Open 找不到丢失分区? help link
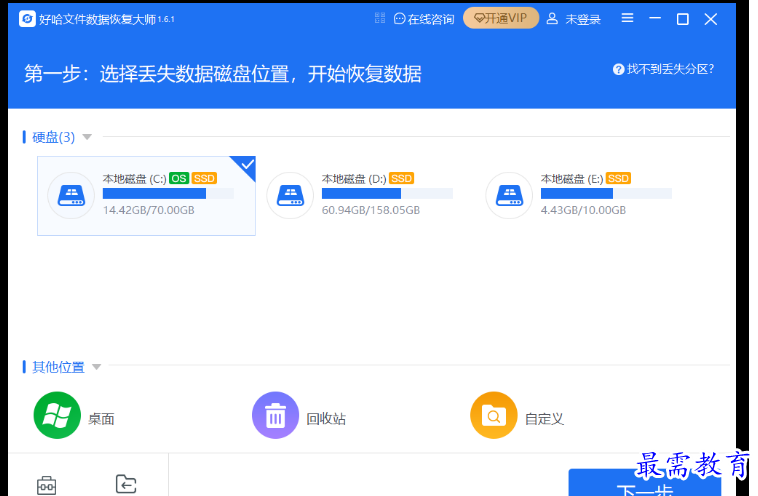Image resolution: width=758 pixels, height=496 pixels. (663, 69)
